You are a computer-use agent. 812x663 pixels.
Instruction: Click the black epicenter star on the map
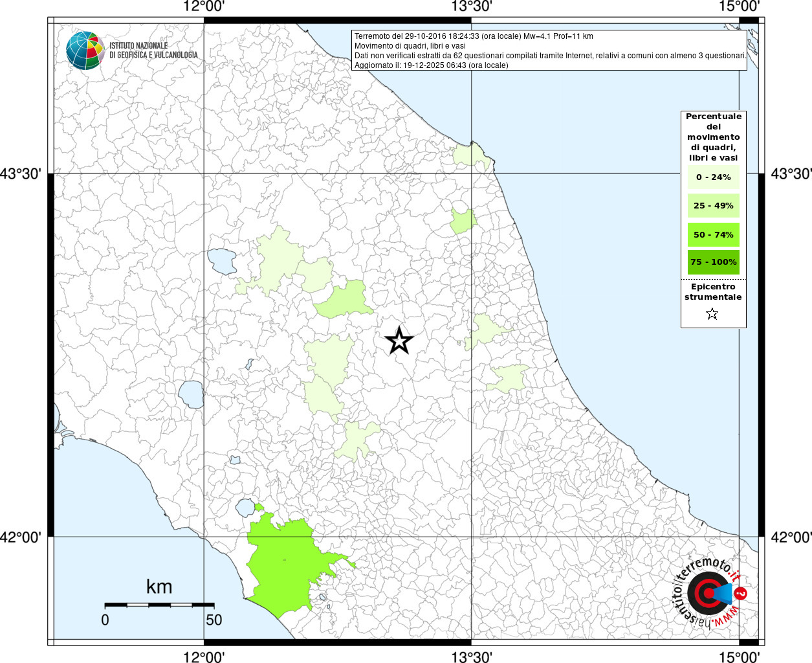pos(399,341)
